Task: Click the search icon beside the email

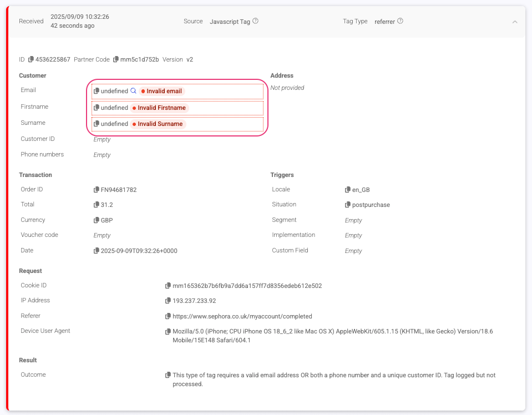Action: click(133, 91)
